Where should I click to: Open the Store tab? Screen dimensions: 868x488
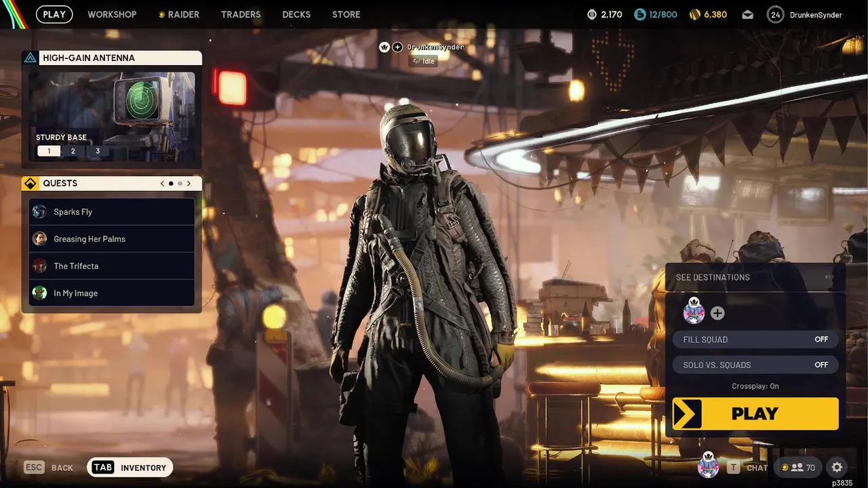click(x=347, y=14)
